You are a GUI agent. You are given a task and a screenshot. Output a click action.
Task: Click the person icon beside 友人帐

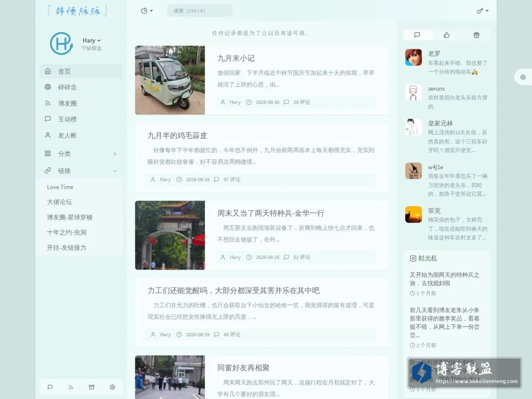48,135
